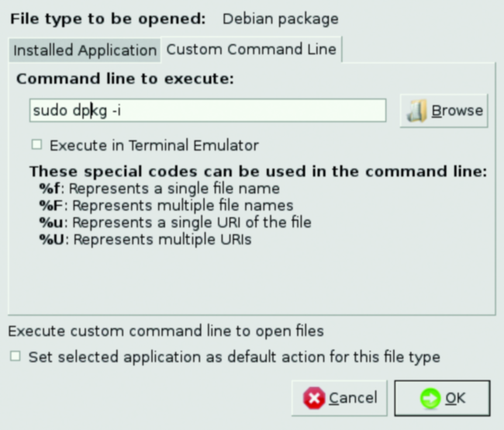Enable Execute in Terminal Emulator checkbox

click(x=35, y=144)
